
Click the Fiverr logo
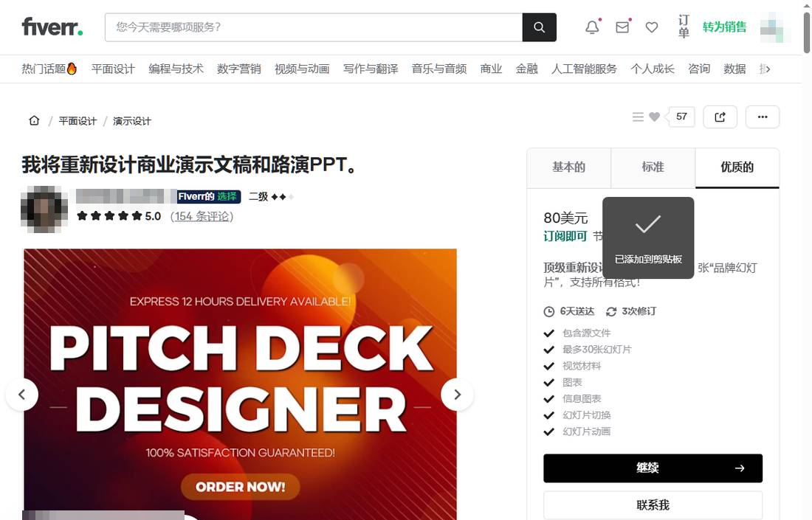click(52, 27)
